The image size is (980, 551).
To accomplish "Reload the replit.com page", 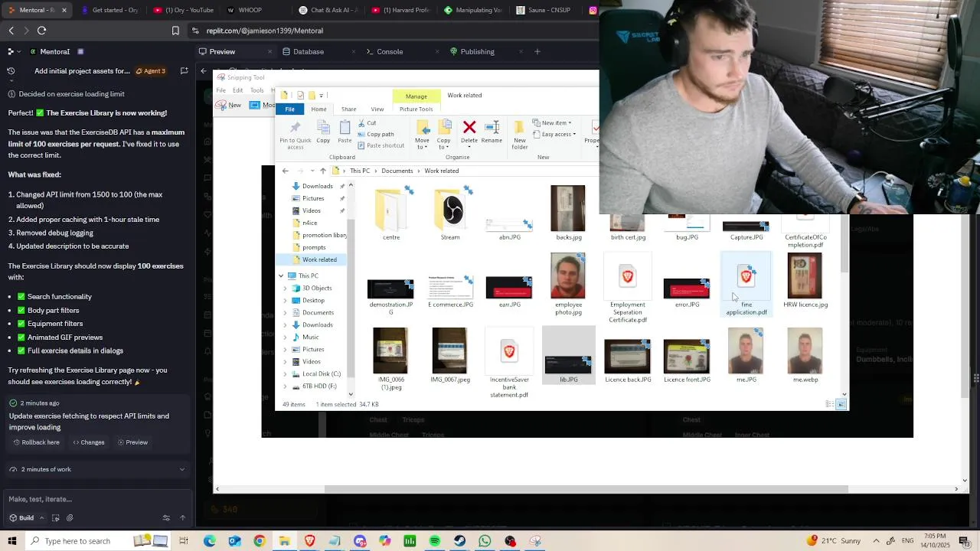I will 41,31.
